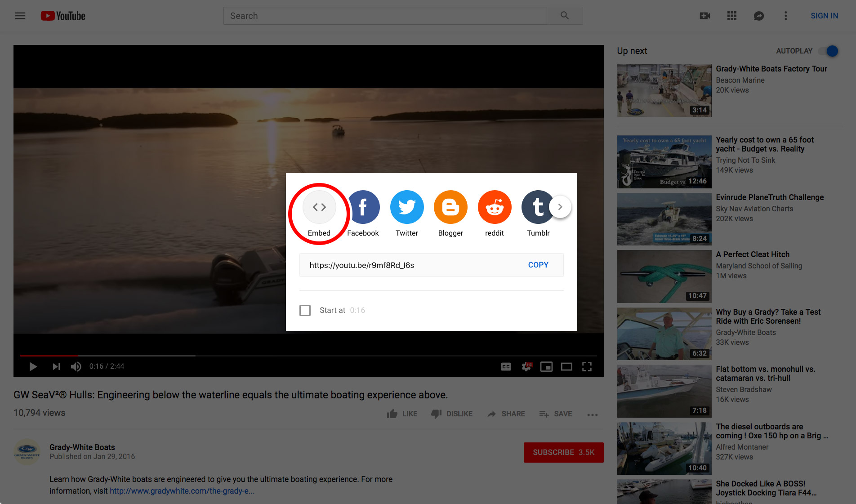Click SIGN IN

pyautogui.click(x=824, y=16)
